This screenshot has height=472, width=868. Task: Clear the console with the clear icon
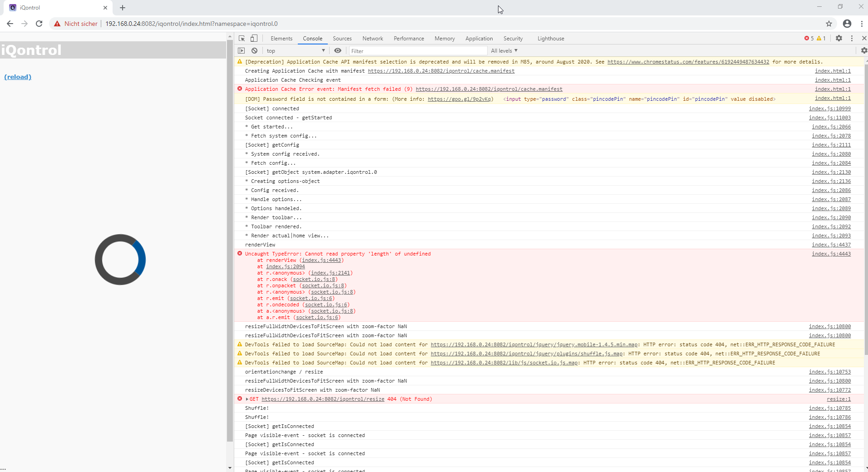pos(255,51)
